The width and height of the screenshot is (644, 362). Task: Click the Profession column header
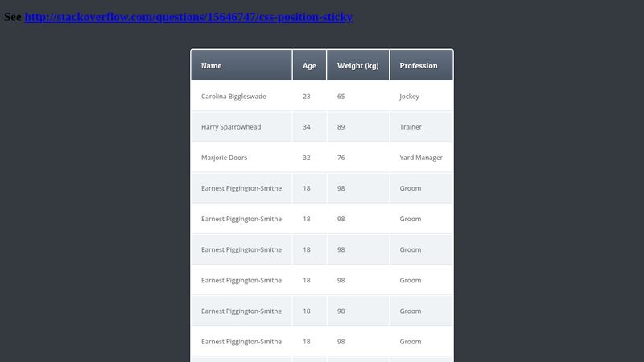click(x=421, y=65)
